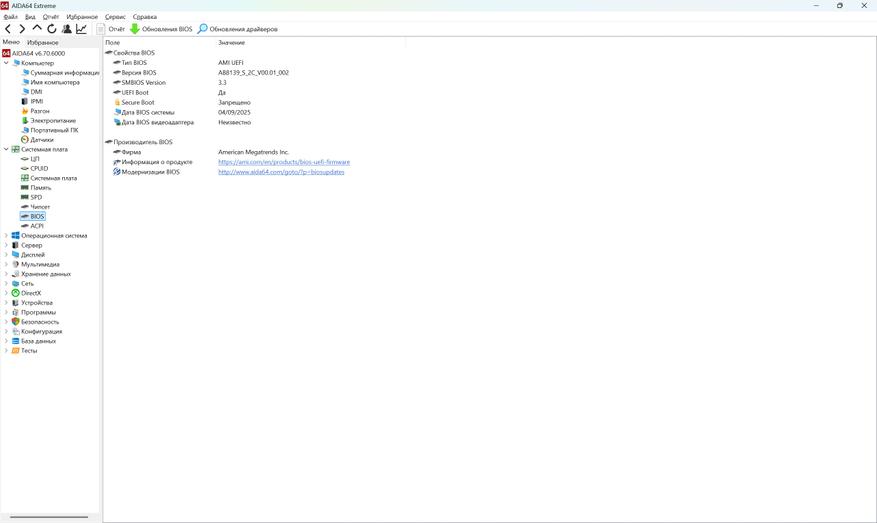This screenshot has width=877, height=523.
Task: Select the Датчики tree item
Action: pos(37,140)
